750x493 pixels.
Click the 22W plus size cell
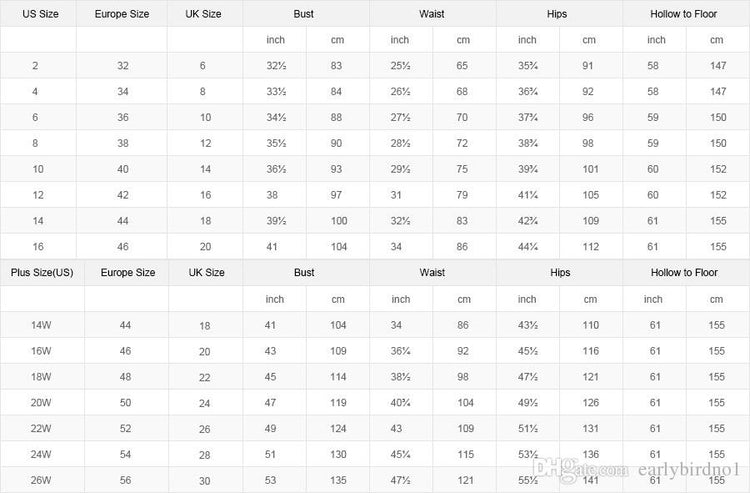tap(41, 428)
